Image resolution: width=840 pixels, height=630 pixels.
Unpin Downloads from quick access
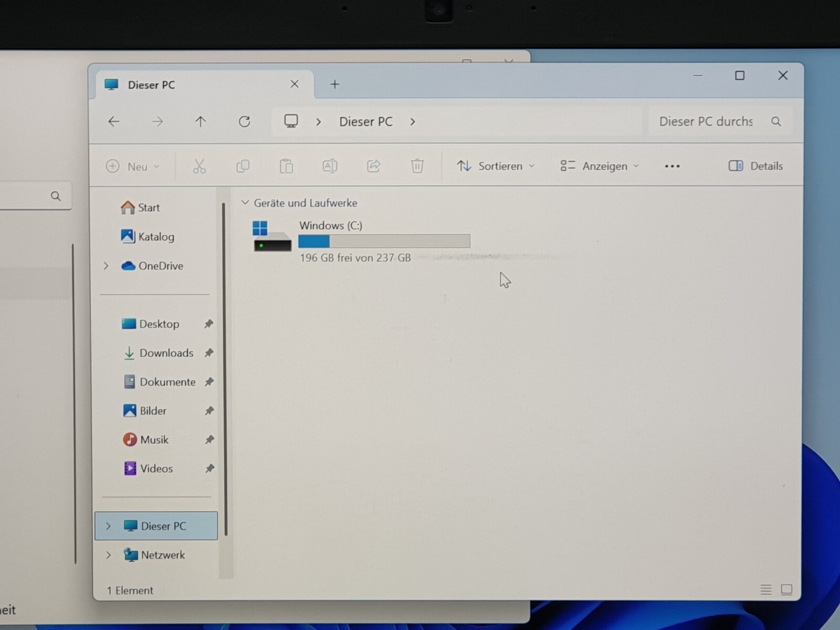pyautogui.click(x=209, y=353)
